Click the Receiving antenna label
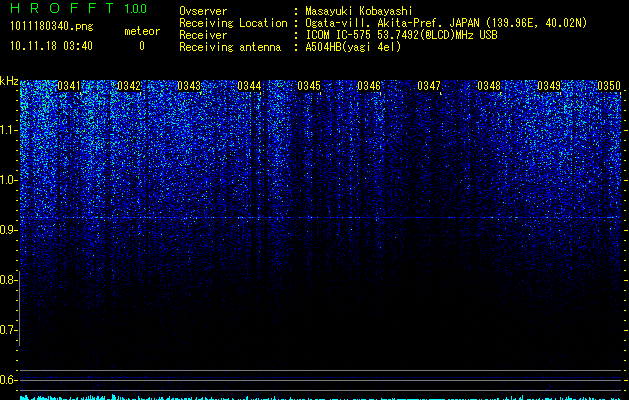Screen dimensions: 629x400 point(230,47)
